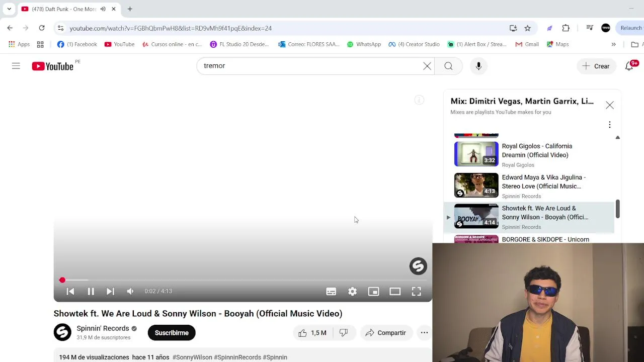Play Royal Gigolos California Dreamin thumbnail
Screen dimensions: 644x362
(476, 154)
